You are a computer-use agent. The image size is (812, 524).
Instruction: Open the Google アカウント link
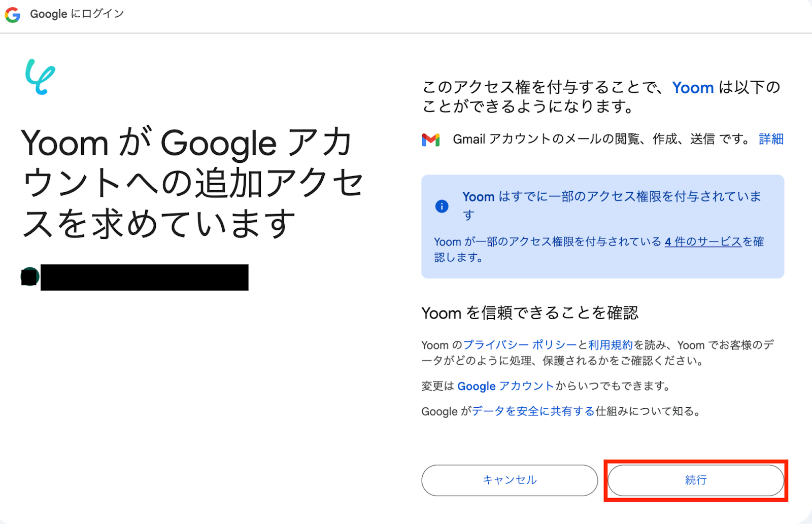505,386
